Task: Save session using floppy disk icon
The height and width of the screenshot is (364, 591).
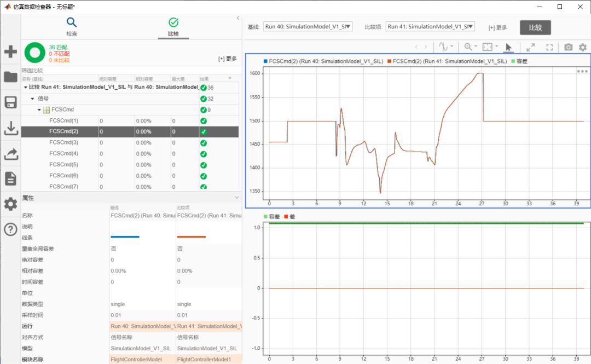Action: click(x=10, y=102)
